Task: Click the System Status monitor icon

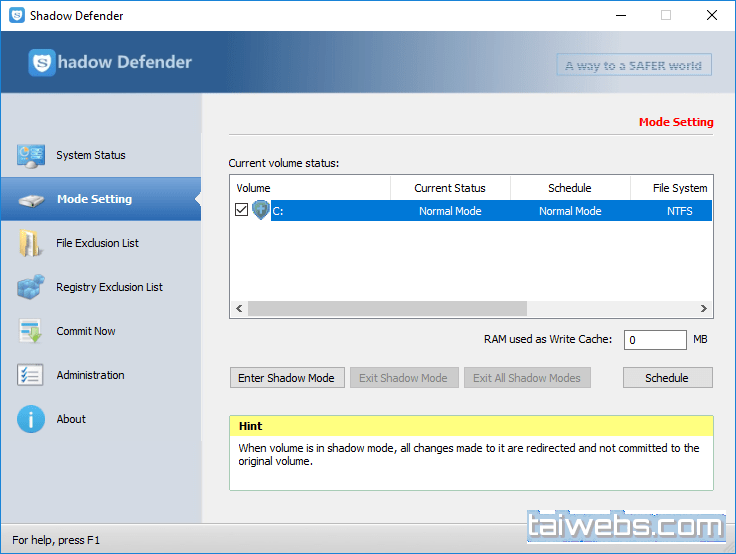Action: pos(31,155)
